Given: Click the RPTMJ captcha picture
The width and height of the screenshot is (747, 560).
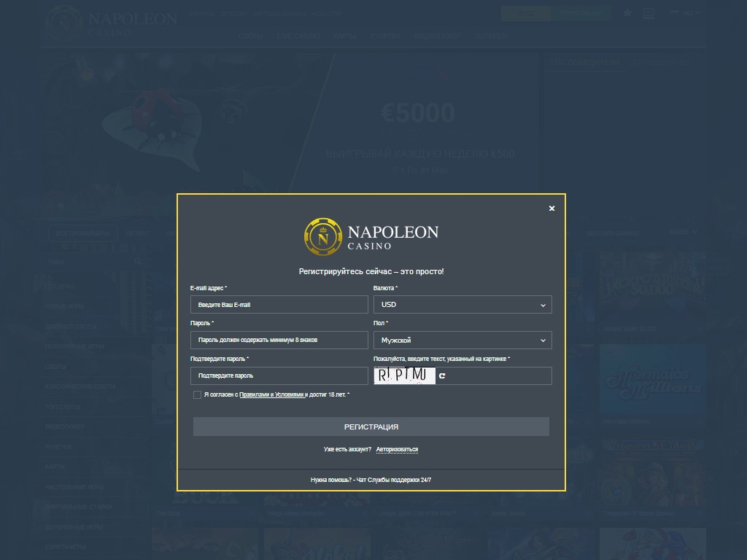Looking at the screenshot, I should pos(404,376).
